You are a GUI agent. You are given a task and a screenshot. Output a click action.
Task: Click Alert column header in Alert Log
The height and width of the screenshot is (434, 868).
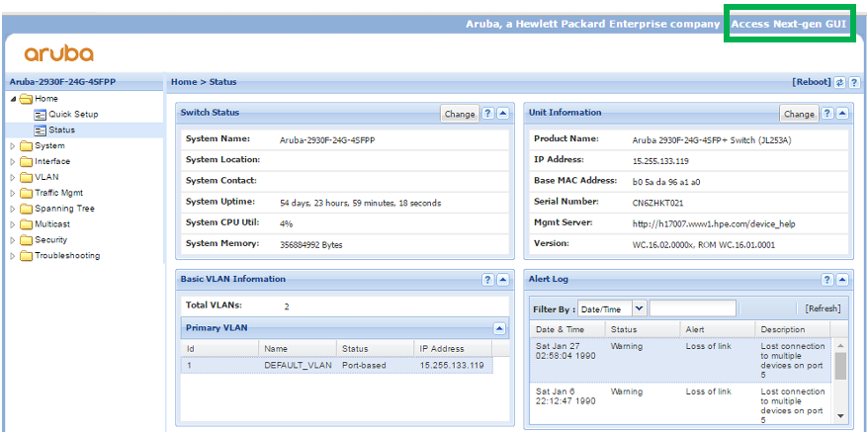718,329
